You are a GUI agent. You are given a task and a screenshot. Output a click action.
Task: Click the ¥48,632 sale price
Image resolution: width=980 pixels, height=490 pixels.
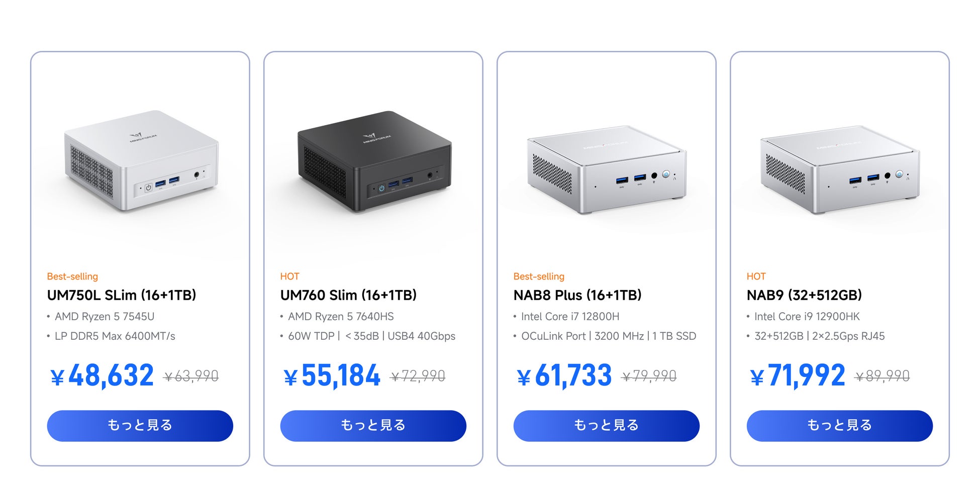(x=102, y=375)
